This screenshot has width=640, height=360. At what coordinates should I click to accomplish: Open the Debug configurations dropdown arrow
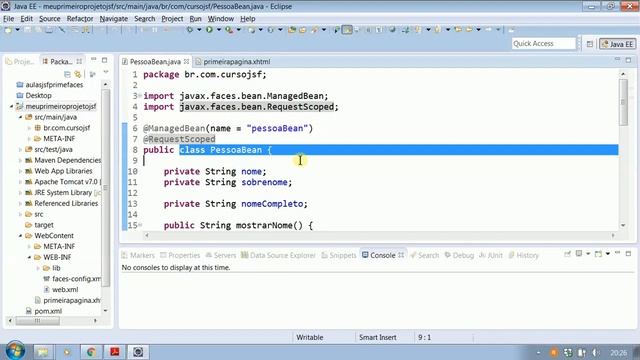tap(199, 30)
